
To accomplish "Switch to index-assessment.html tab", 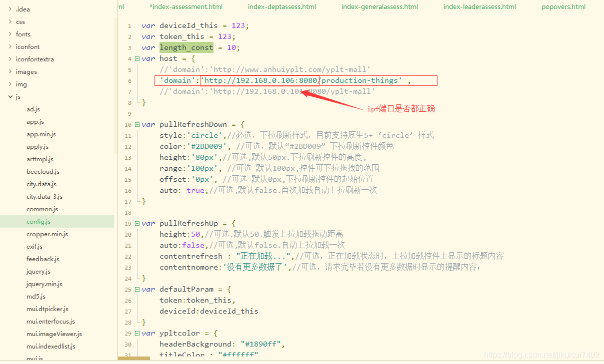I will coord(186,7).
